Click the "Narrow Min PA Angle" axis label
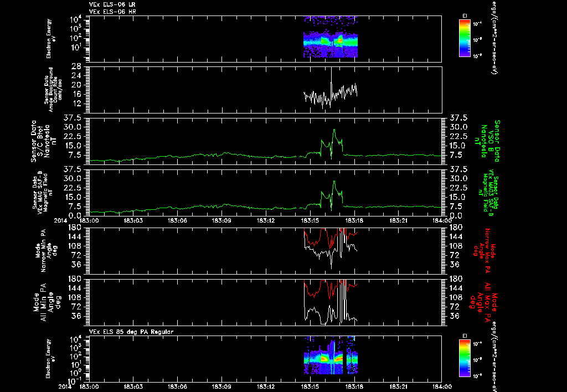Image resolution: width=567 pixels, height=392 pixels. click(45, 252)
